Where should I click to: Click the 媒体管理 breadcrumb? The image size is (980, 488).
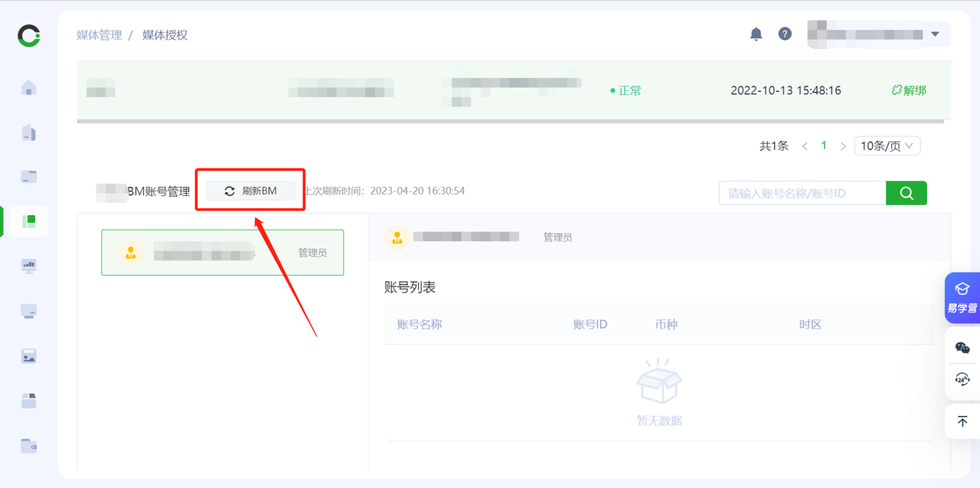coord(99,35)
